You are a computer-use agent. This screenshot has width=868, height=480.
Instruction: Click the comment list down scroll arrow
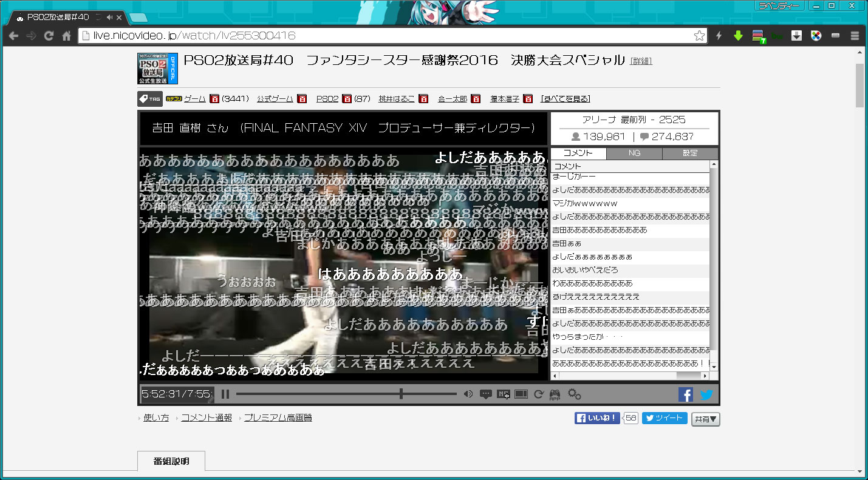(714, 367)
